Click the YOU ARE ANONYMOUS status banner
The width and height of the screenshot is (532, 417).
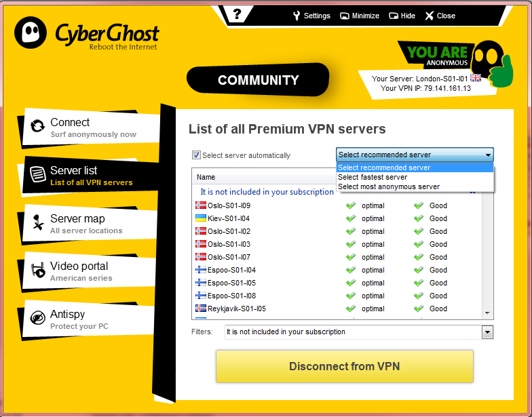[437, 54]
